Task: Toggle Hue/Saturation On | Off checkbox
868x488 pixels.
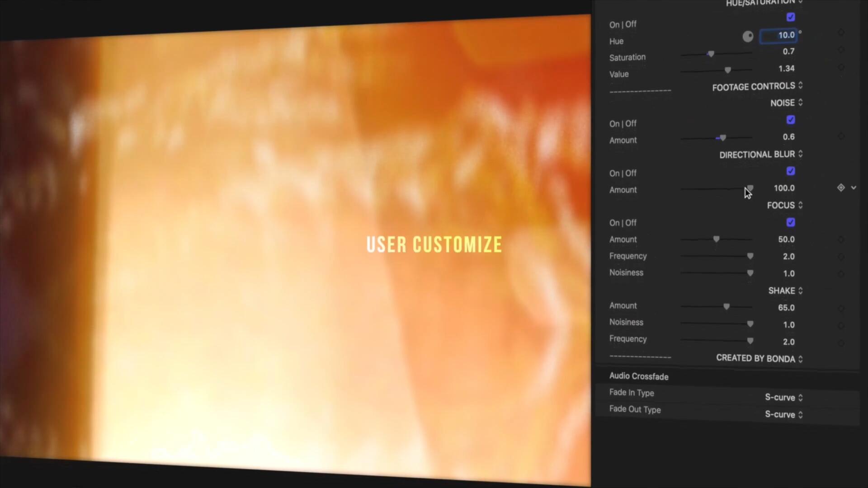Action: [791, 17]
